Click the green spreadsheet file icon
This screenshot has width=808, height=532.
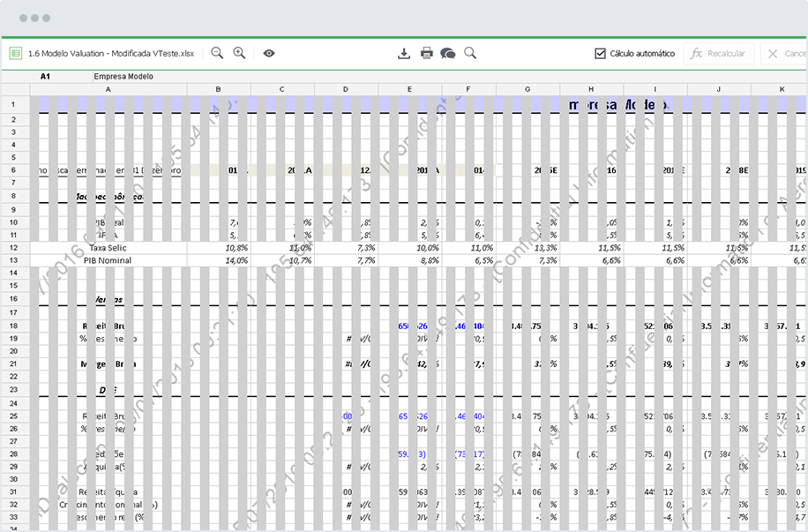pos(15,53)
